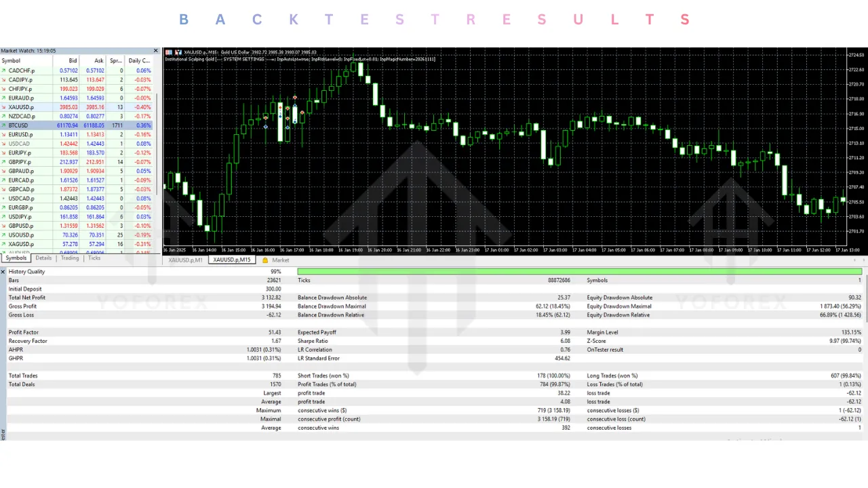Click the Total Trades value 785

click(277, 375)
